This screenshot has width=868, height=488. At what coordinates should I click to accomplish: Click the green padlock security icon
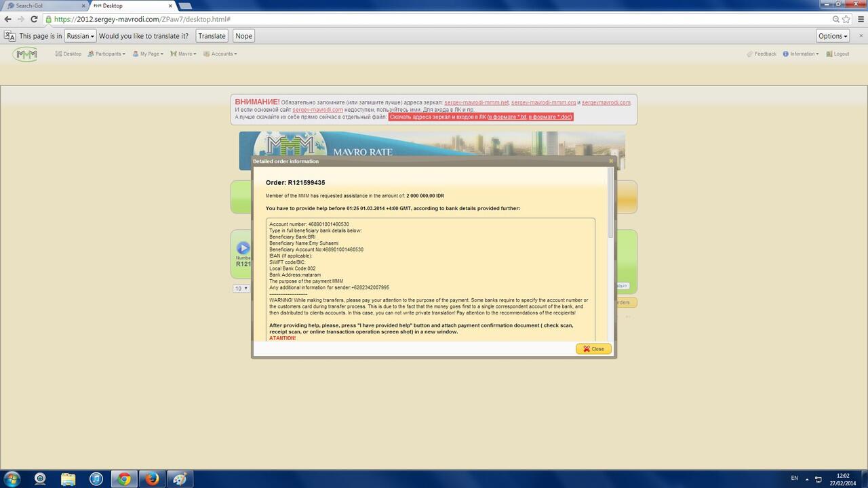click(48, 20)
